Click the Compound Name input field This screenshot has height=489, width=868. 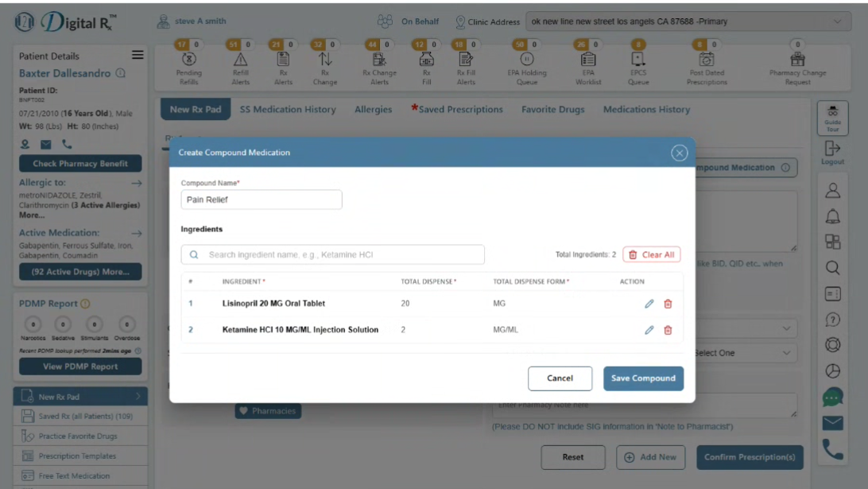click(262, 200)
